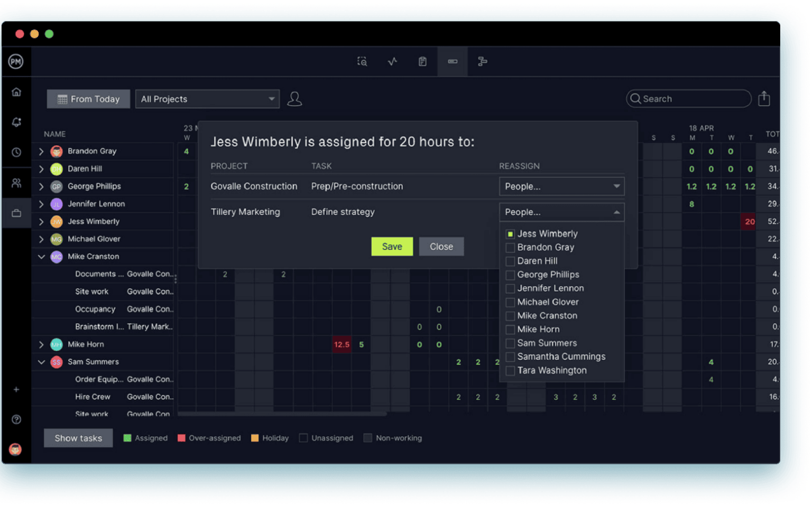Uncheck Jess Wimberly in the reassign list
Image resolution: width=812 pixels, height=506 pixels.
[x=510, y=233]
